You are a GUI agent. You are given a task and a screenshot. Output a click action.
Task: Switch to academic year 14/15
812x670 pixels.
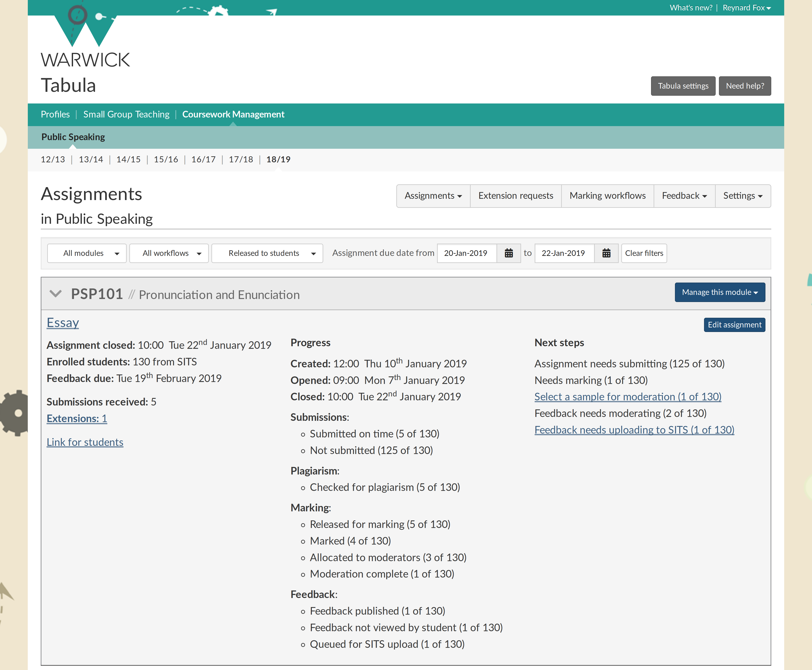tap(128, 159)
